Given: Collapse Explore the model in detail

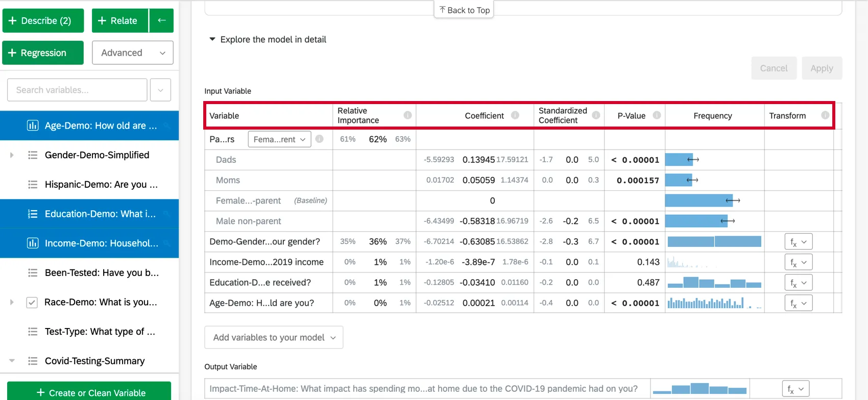Looking at the screenshot, I should (x=212, y=39).
